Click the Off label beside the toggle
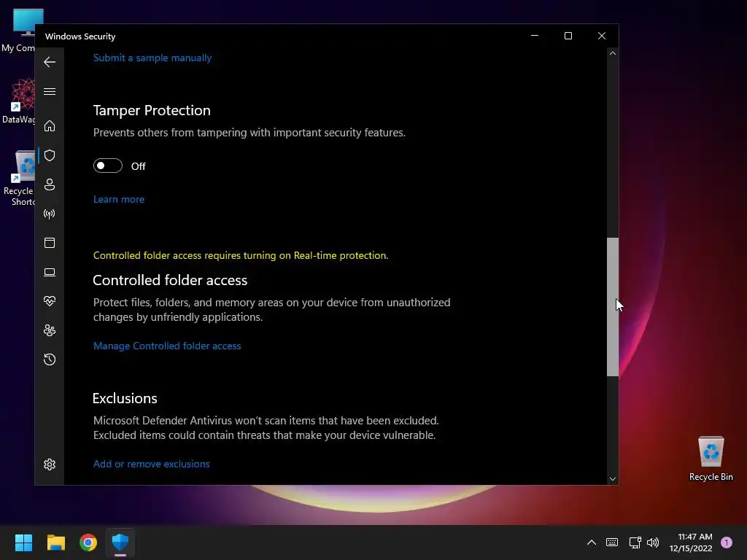This screenshot has height=560, width=747. click(138, 166)
